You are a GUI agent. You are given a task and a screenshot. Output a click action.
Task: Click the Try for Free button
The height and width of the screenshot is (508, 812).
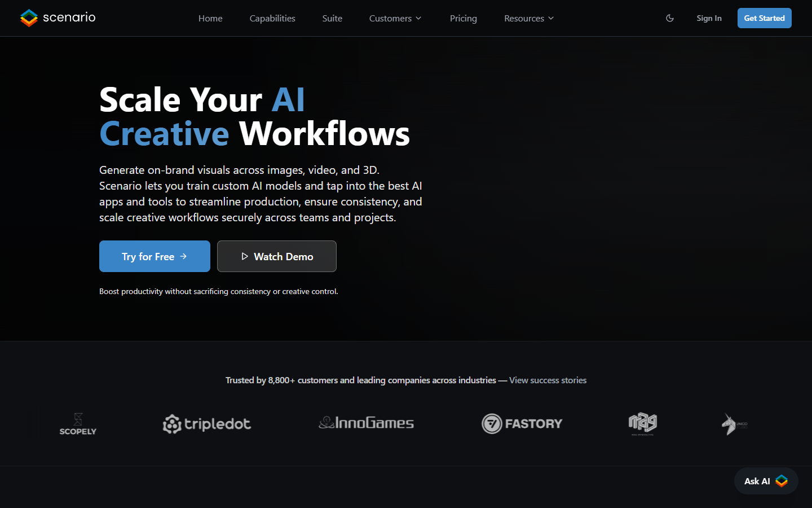pyautogui.click(x=155, y=256)
